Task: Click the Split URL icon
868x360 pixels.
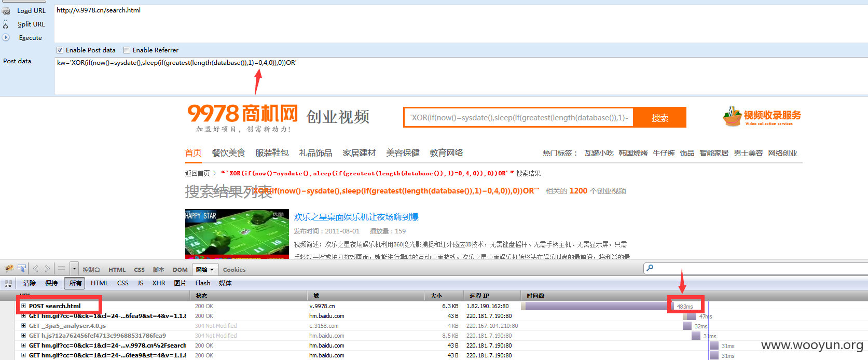Action: pyautogui.click(x=6, y=24)
